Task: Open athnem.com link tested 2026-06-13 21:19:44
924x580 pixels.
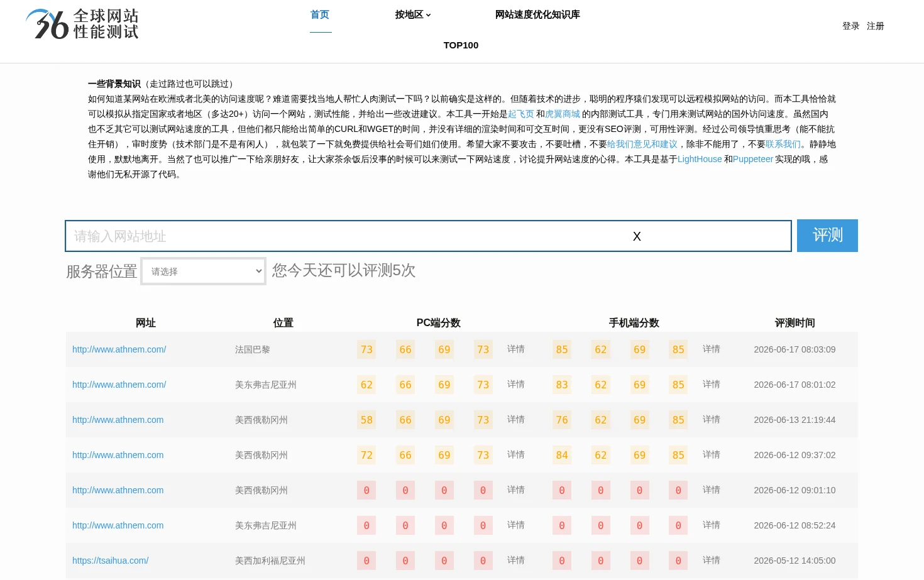Action: click(x=118, y=420)
